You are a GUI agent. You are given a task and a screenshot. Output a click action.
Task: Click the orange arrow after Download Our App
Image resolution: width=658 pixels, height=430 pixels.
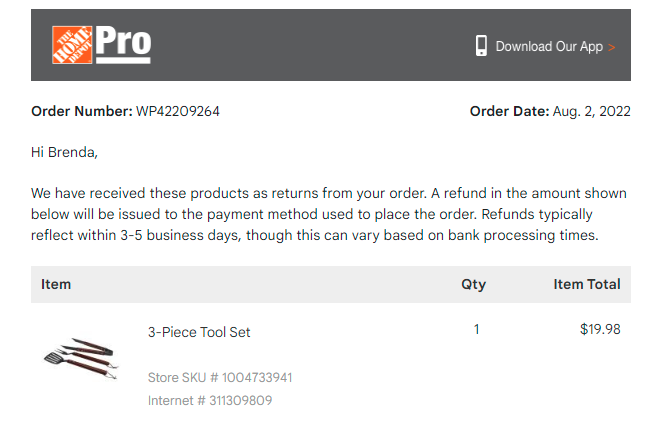(x=612, y=47)
